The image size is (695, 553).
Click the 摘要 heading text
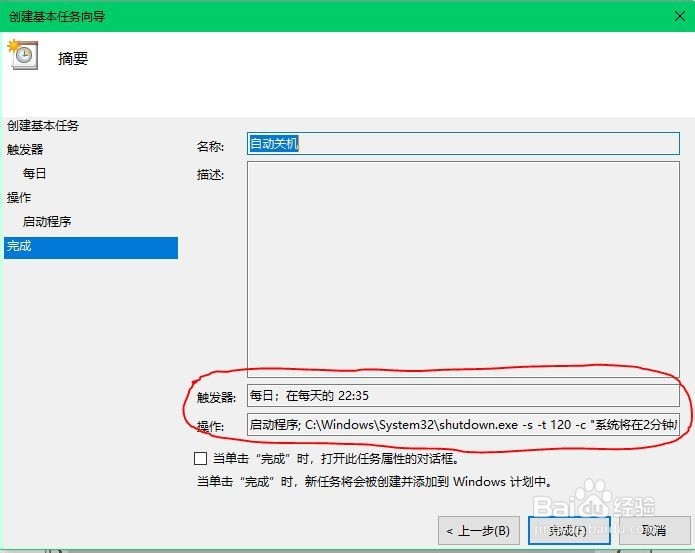coord(73,58)
